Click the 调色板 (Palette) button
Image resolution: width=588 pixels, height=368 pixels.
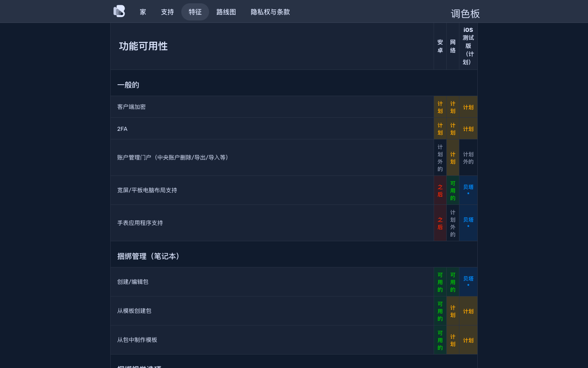point(465,14)
